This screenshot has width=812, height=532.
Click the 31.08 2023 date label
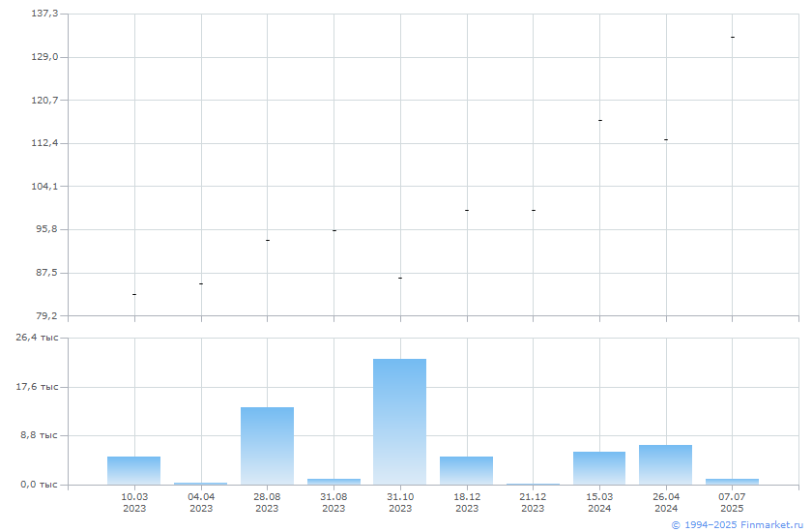(333, 502)
